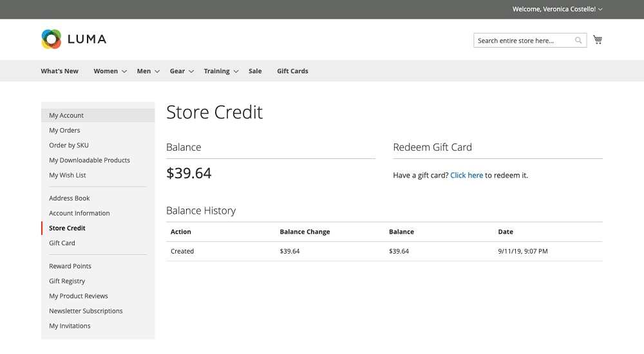This screenshot has height=354, width=644.
Task: Open the Training navigation dropdown
Action: click(x=221, y=71)
